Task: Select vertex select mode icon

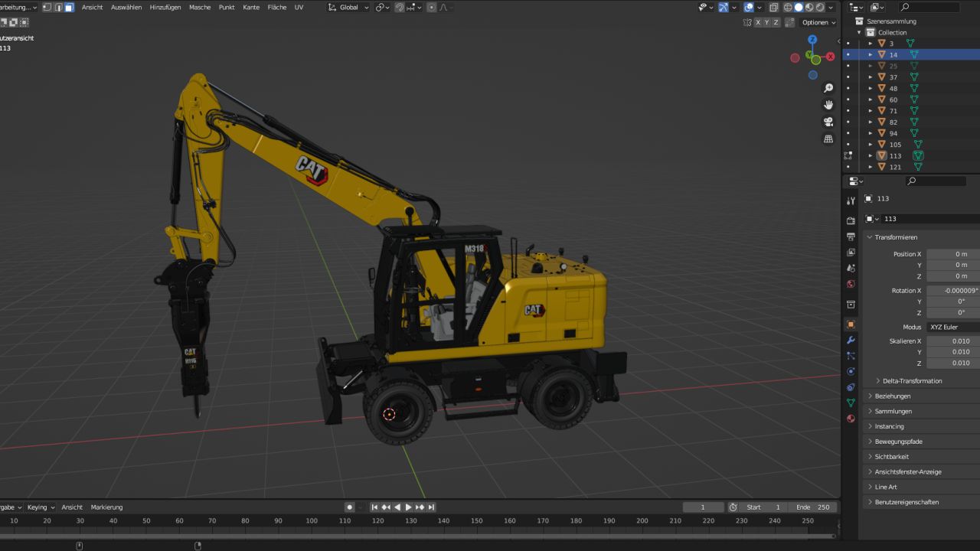Action: pyautogui.click(x=47, y=7)
